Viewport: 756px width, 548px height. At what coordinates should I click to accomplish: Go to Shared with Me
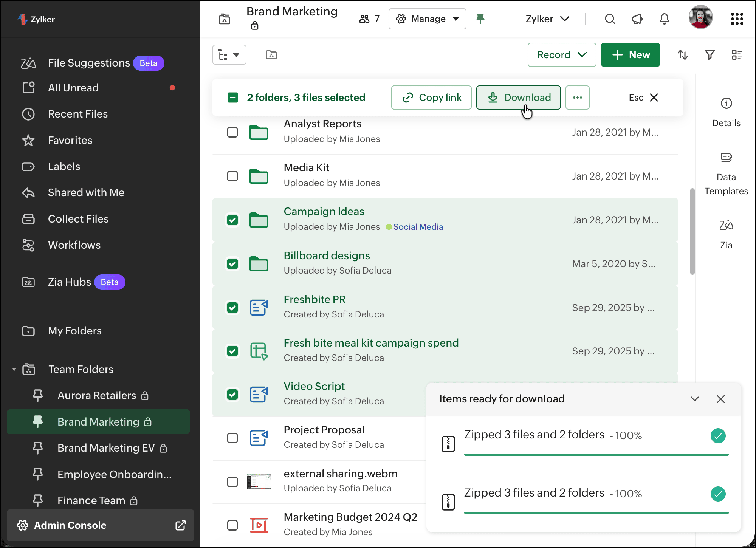[x=86, y=192]
